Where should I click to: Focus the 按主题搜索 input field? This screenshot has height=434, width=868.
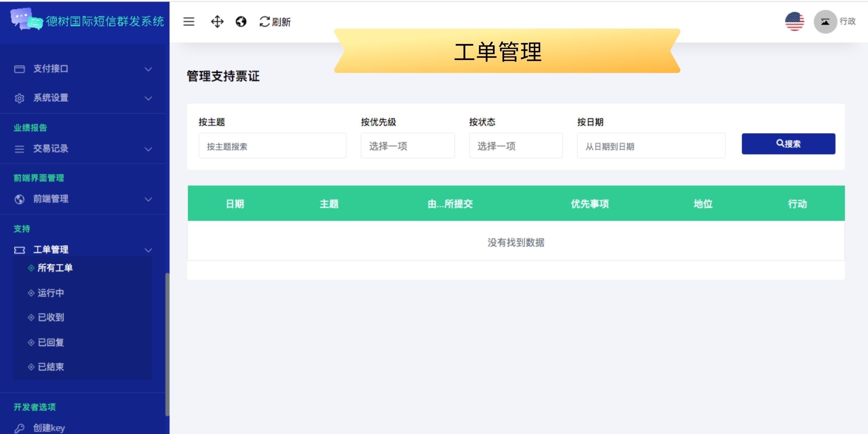click(x=272, y=146)
